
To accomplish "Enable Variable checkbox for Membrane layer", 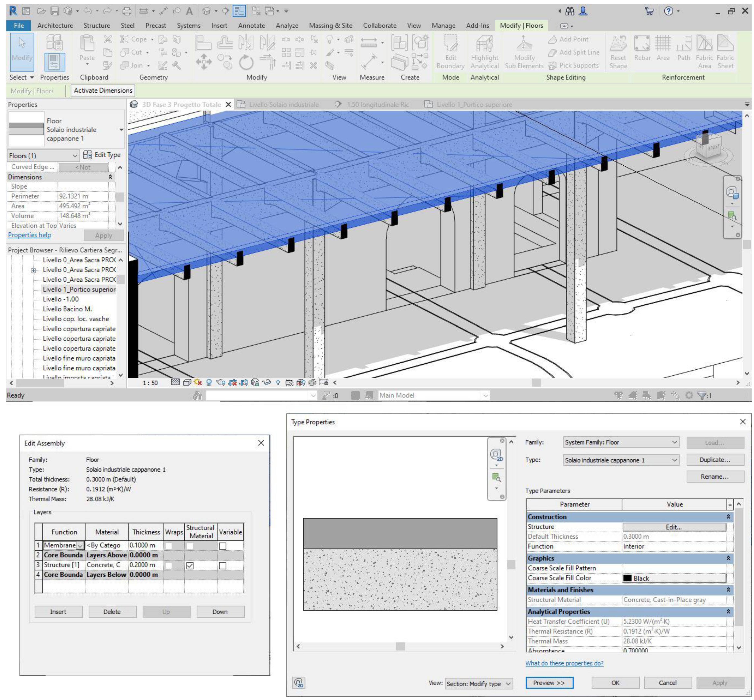I will click(223, 546).
